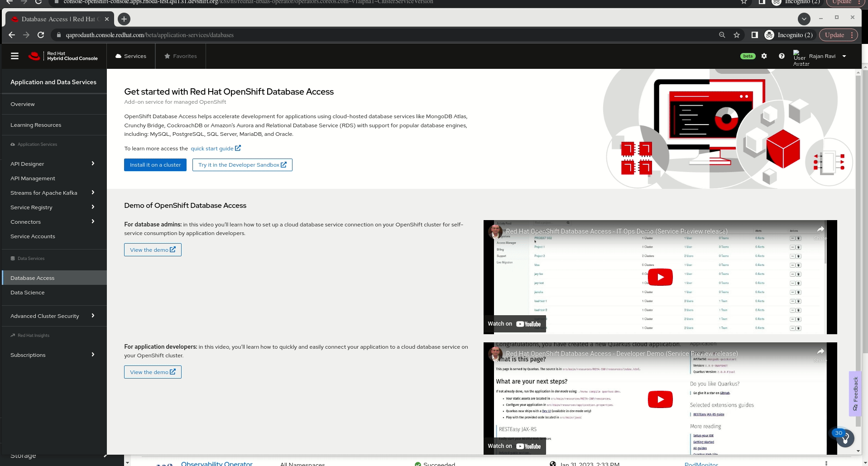The image size is (868, 466).
Task: Open the site lock icon info
Action: 58,35
